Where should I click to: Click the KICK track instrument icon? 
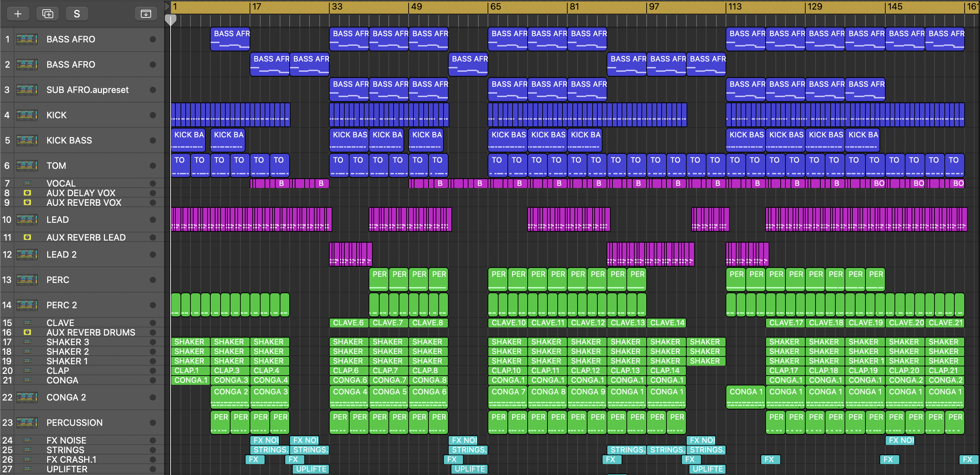27,115
